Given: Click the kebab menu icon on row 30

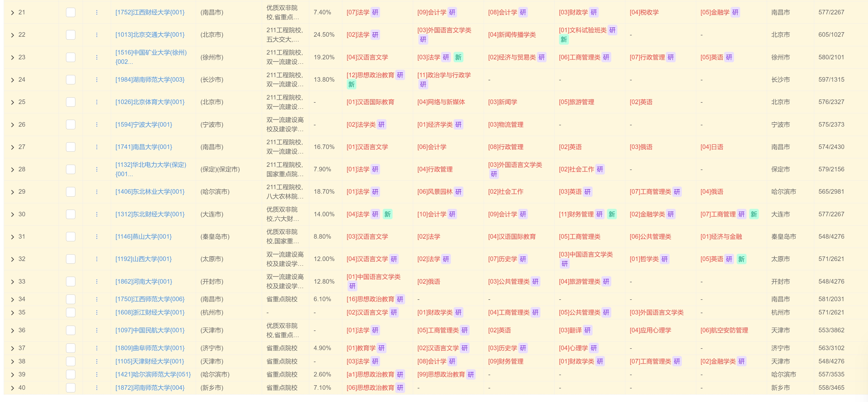Looking at the screenshot, I should (x=97, y=214).
